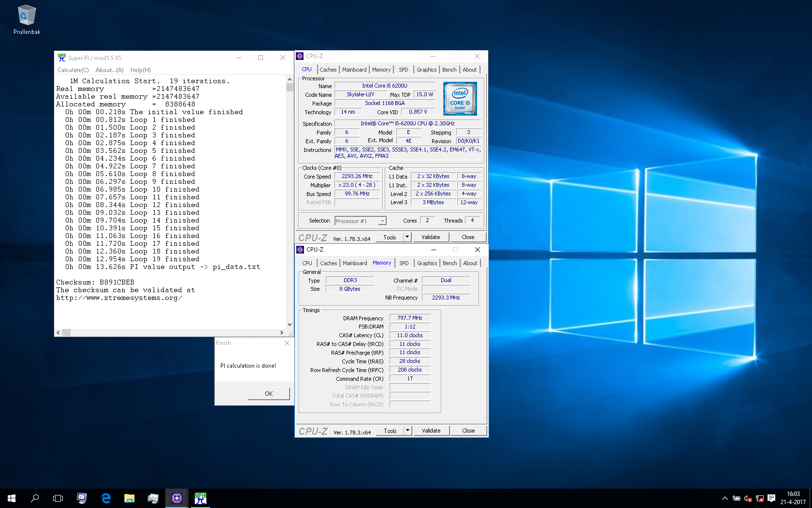This screenshot has width=812, height=508.
Task: Switch to Mainboard tab in top CPU-Z
Action: point(354,70)
